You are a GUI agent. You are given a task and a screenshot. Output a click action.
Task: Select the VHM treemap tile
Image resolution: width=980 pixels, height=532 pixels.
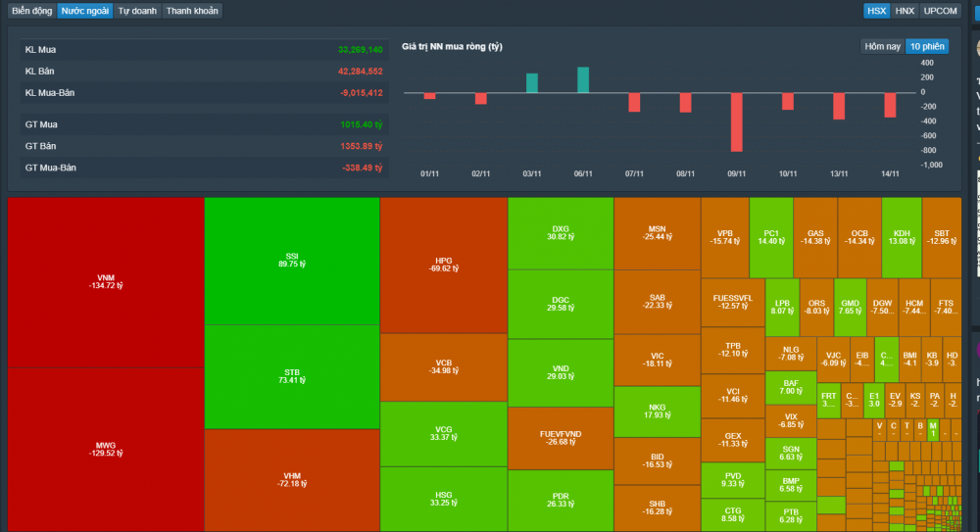[292, 480]
